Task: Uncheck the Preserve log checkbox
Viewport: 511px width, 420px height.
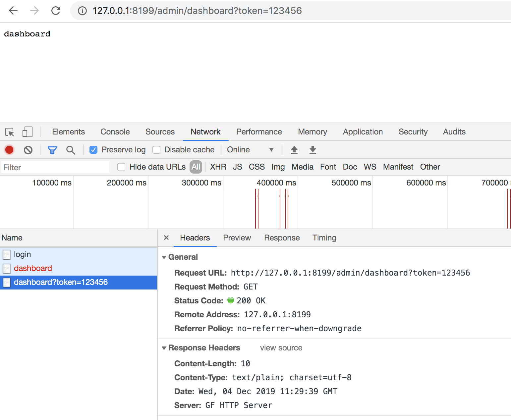Action: tap(94, 150)
